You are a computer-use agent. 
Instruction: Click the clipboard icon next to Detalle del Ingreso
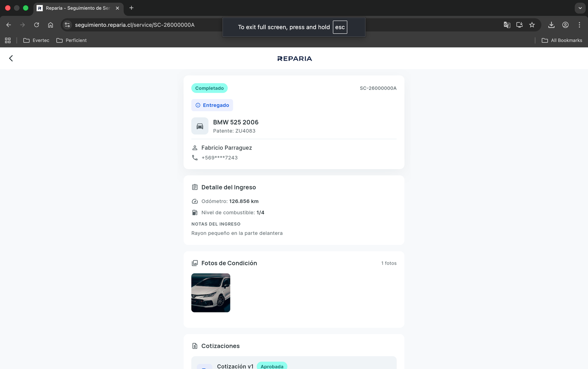(x=194, y=187)
